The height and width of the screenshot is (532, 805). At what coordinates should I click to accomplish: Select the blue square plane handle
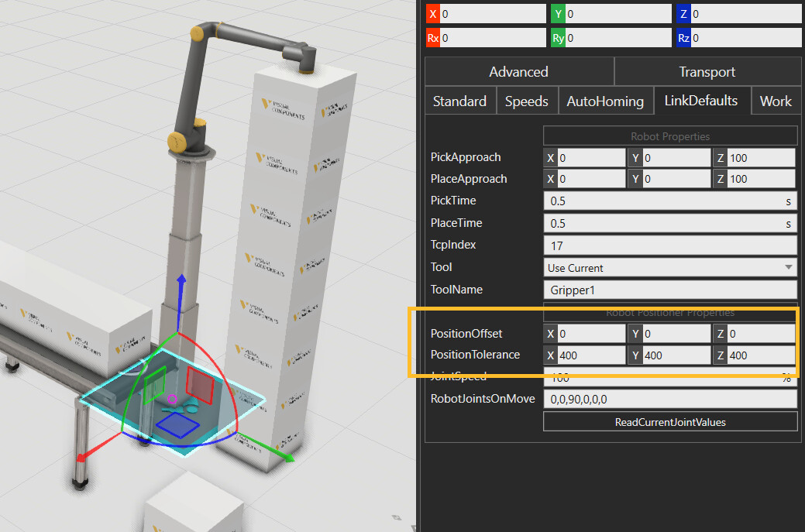pyautogui.click(x=178, y=425)
